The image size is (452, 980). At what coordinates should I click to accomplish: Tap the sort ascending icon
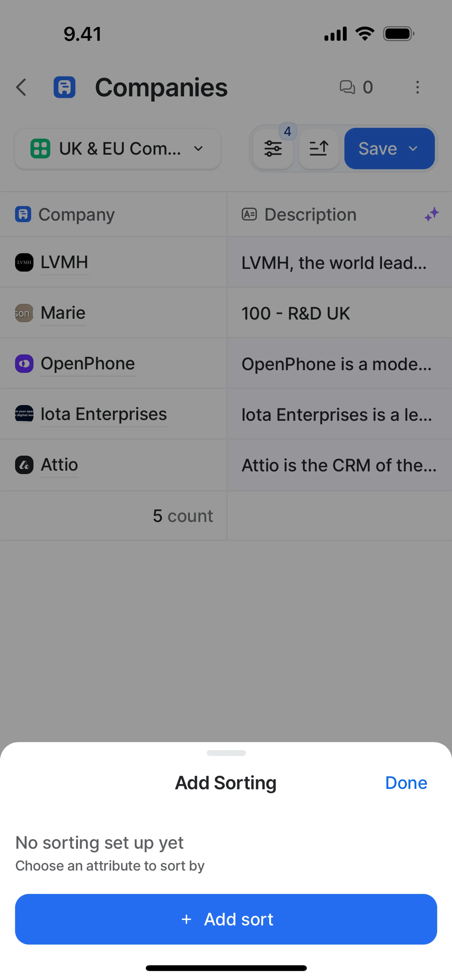319,148
